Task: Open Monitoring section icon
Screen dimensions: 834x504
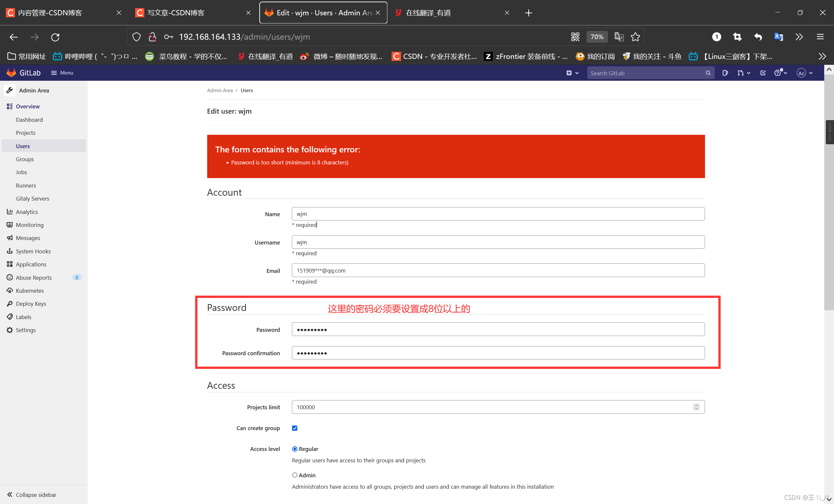Action: (x=9, y=224)
